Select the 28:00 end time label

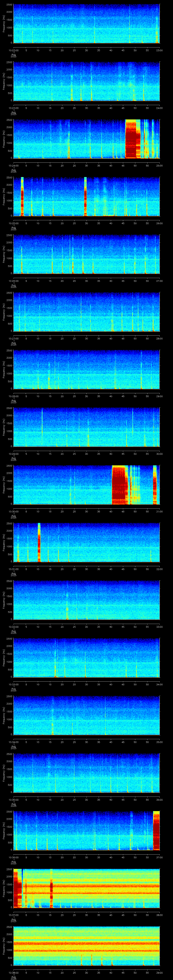(x=160, y=339)
